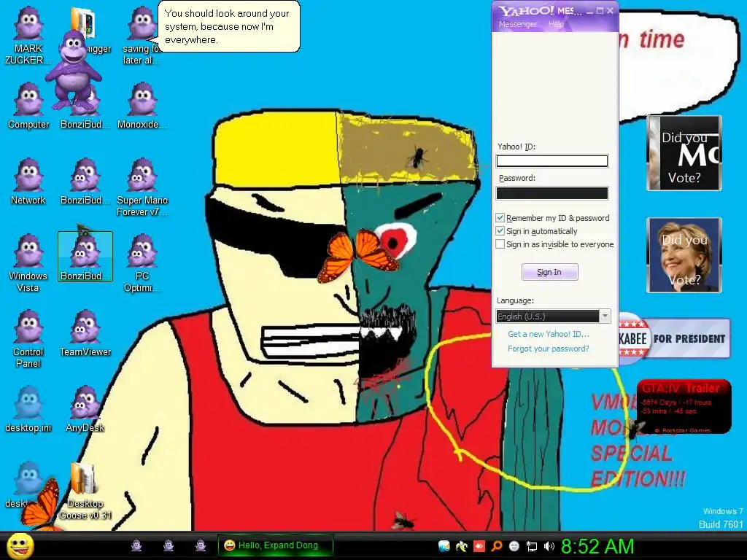The height and width of the screenshot is (560, 747).
Task: Open the Computer desktop icon
Action: [28, 106]
